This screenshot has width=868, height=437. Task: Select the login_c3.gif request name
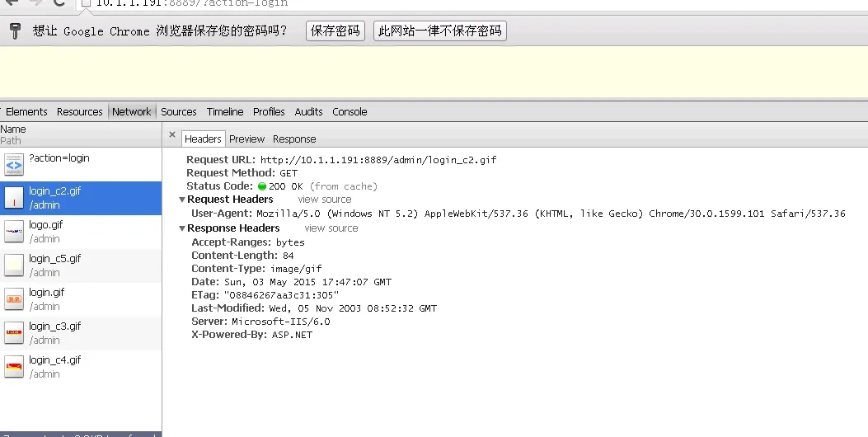point(54,327)
